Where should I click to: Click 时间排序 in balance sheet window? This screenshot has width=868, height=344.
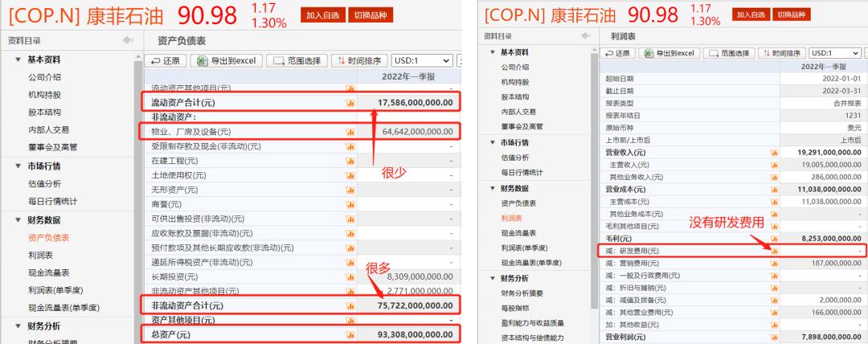pyautogui.click(x=359, y=61)
